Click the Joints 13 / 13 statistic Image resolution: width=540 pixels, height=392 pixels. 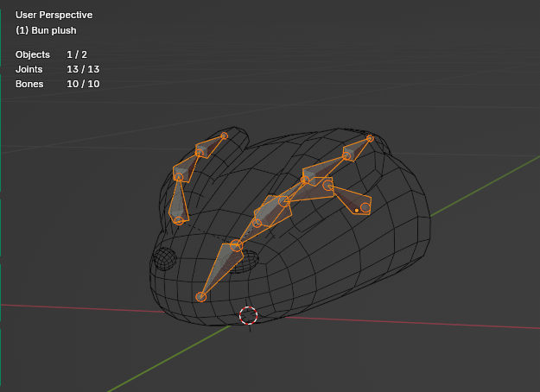(58, 69)
